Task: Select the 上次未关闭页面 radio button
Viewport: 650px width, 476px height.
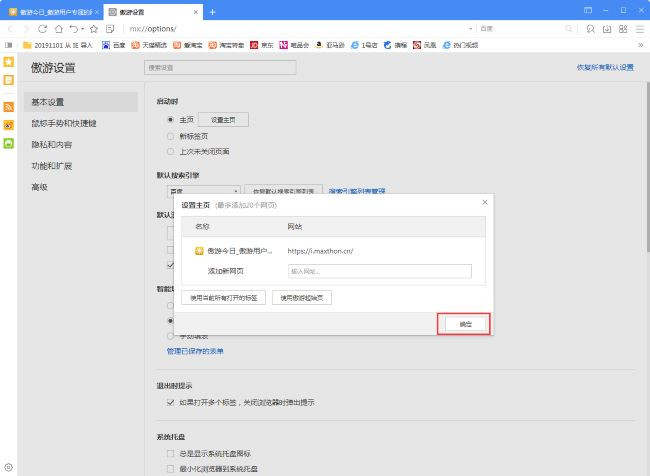Action: 171,151
